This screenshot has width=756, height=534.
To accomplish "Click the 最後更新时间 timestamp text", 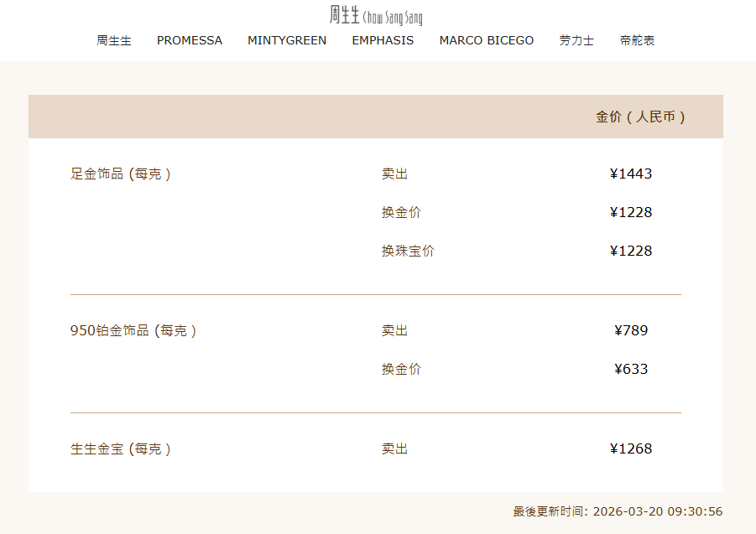I will (618, 511).
